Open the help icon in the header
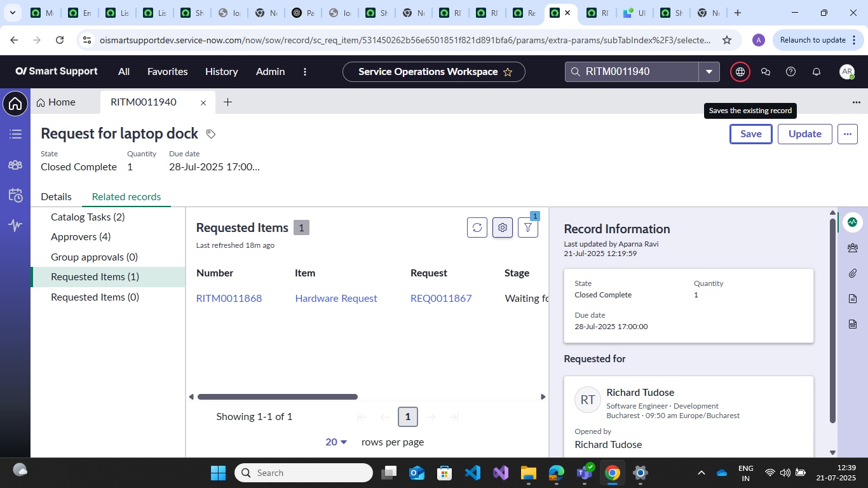 click(791, 71)
